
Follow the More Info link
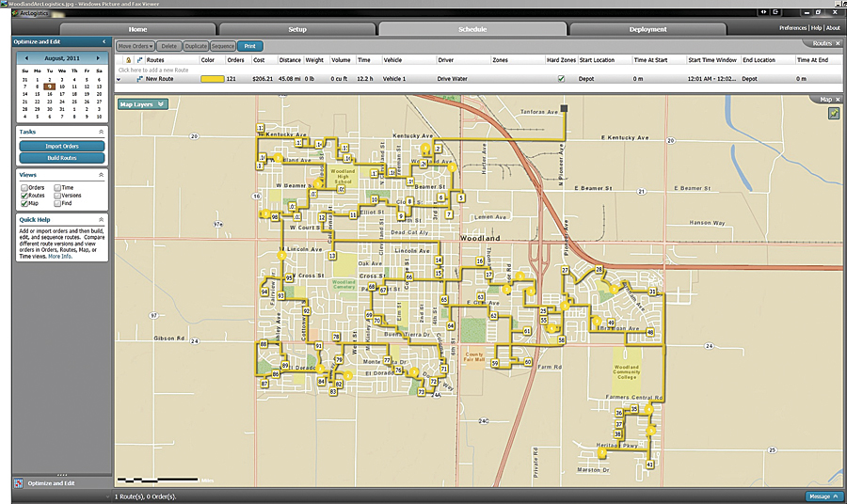pyautogui.click(x=60, y=257)
